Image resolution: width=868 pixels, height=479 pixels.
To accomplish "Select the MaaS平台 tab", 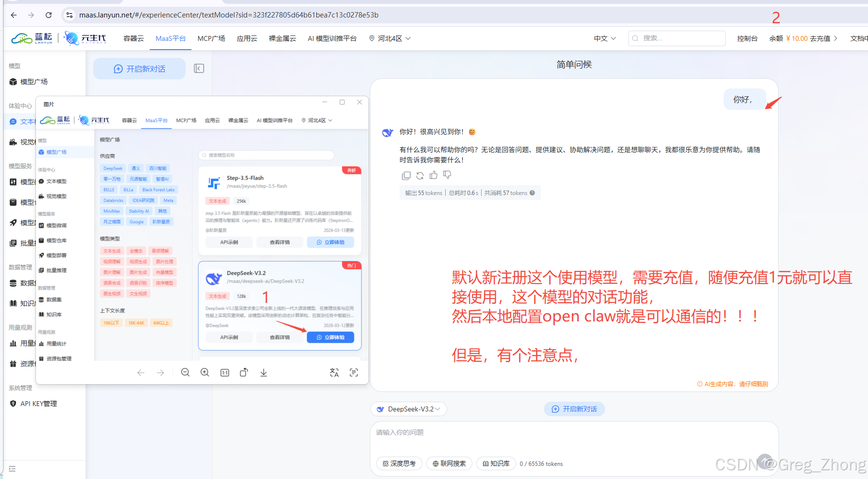I will (x=171, y=38).
